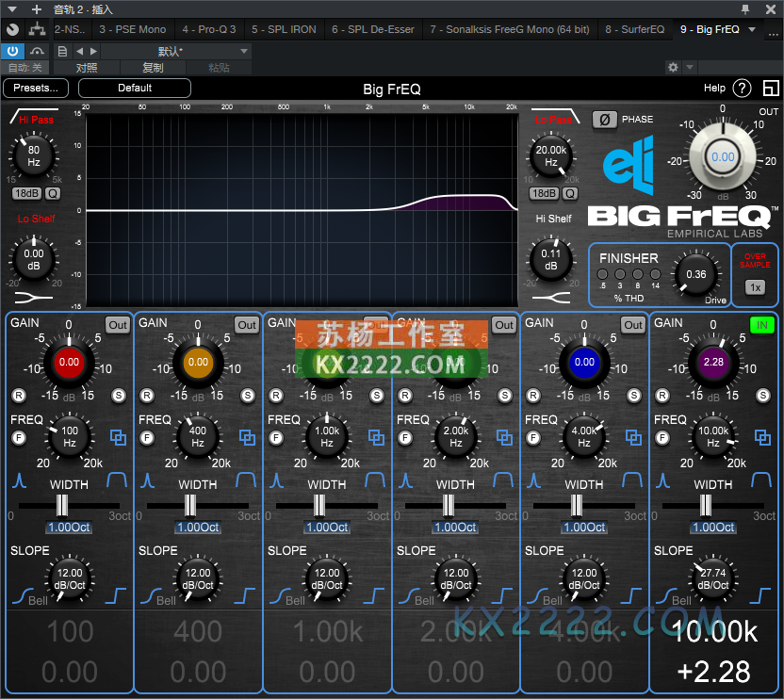
Task: Click the 100 Hz band Width slider handle
Action: (62, 506)
